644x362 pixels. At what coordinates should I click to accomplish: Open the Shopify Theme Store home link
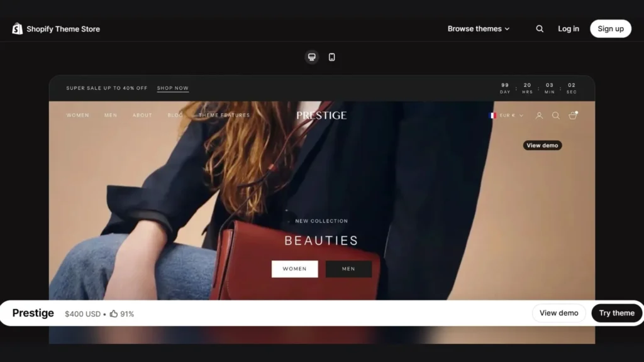64,29
